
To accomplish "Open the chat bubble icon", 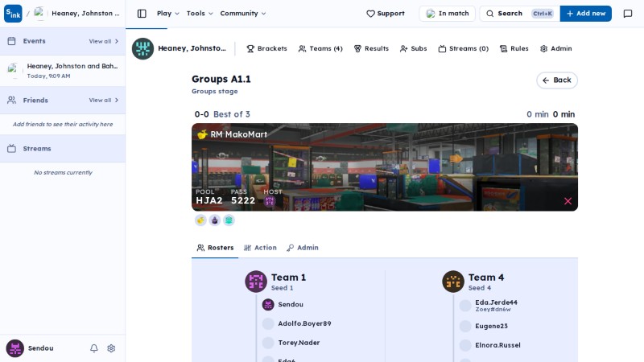I will 628,14.
